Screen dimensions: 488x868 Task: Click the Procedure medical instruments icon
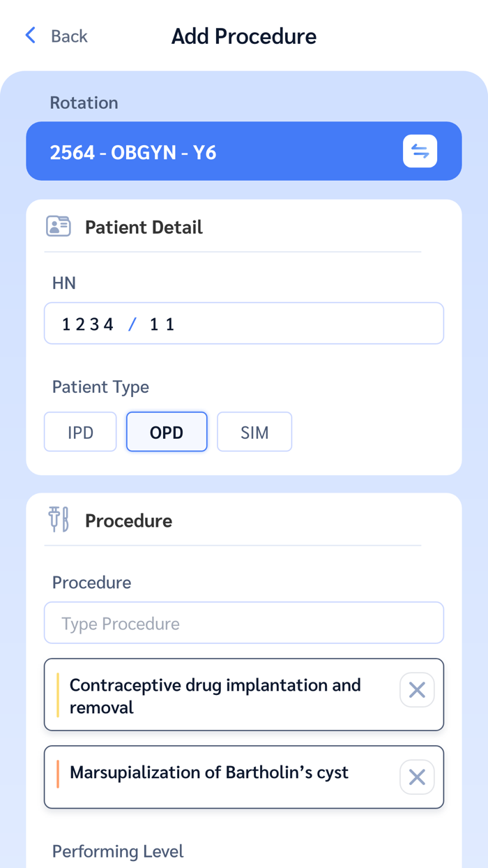point(59,519)
